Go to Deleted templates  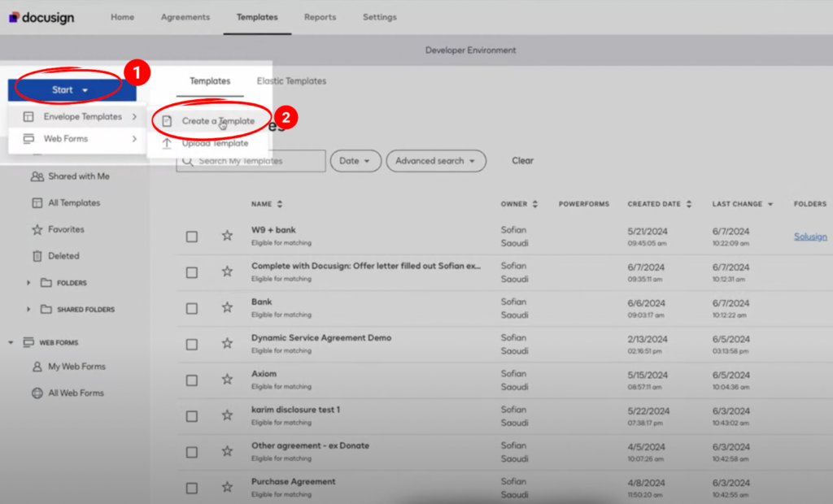(x=63, y=256)
